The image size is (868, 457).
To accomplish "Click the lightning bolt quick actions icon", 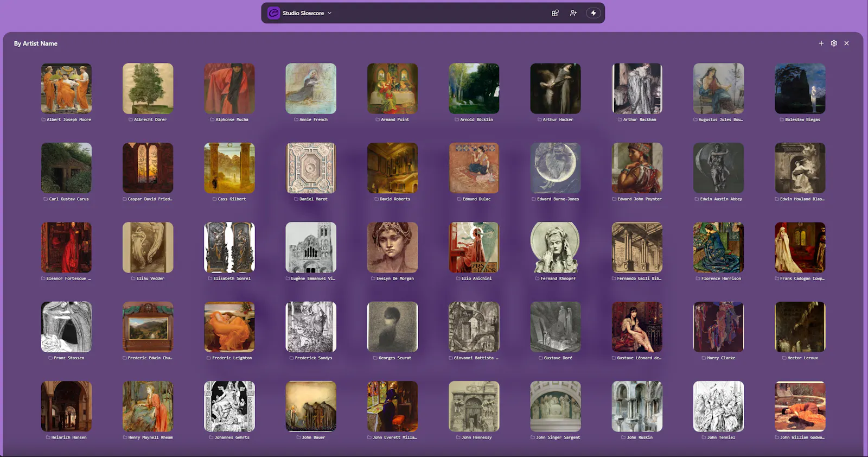I will (x=593, y=13).
